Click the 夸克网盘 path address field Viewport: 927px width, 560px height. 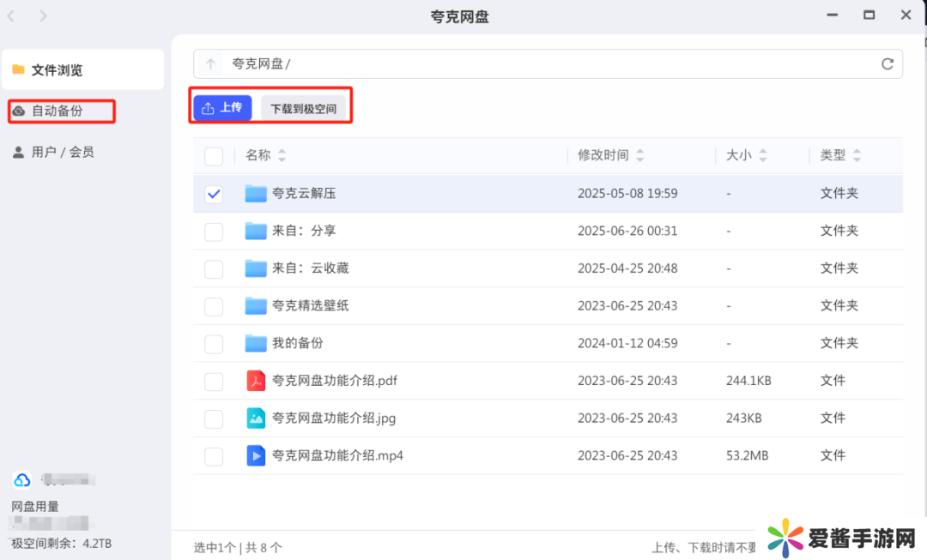[549, 64]
